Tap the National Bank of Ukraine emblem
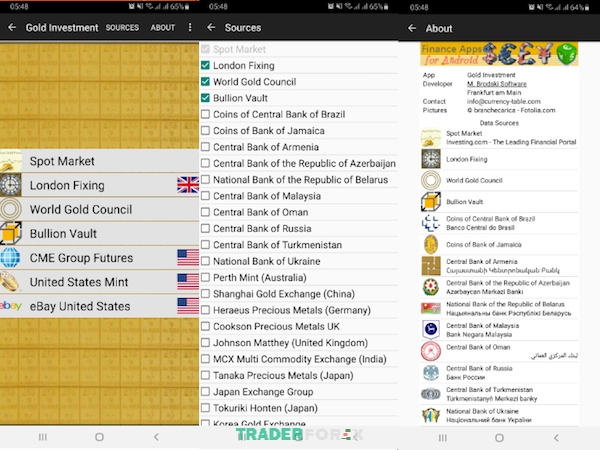The image size is (600, 450). (x=431, y=415)
